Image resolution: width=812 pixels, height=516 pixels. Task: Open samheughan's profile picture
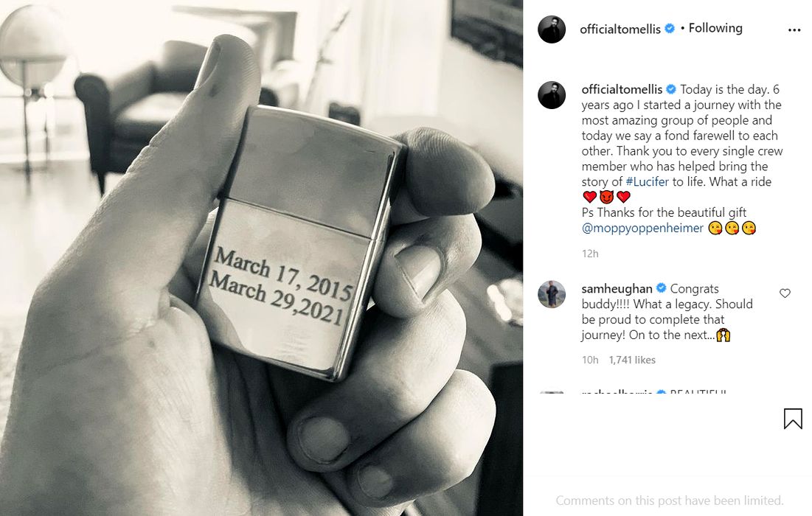pos(552,294)
